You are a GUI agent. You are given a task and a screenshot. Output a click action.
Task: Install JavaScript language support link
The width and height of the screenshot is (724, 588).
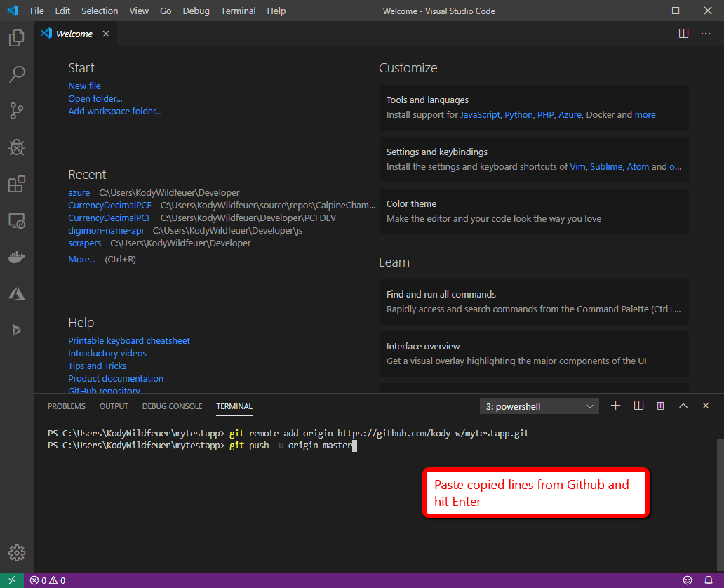pos(480,114)
